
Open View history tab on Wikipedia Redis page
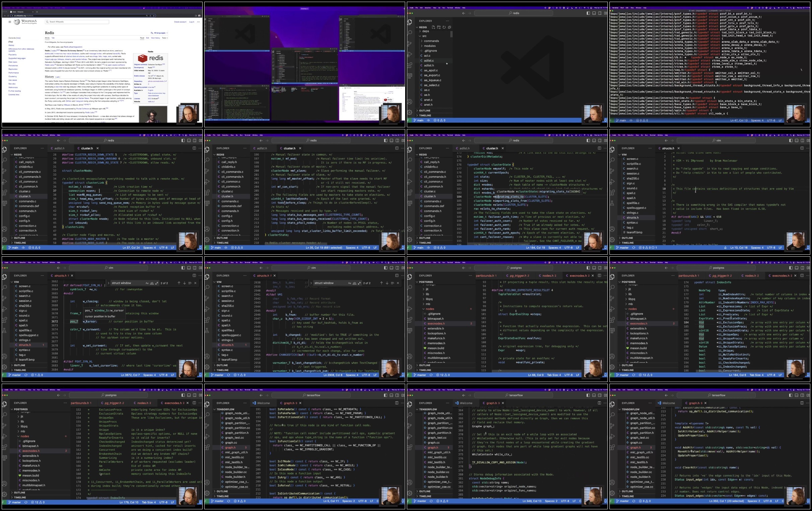coord(155,38)
